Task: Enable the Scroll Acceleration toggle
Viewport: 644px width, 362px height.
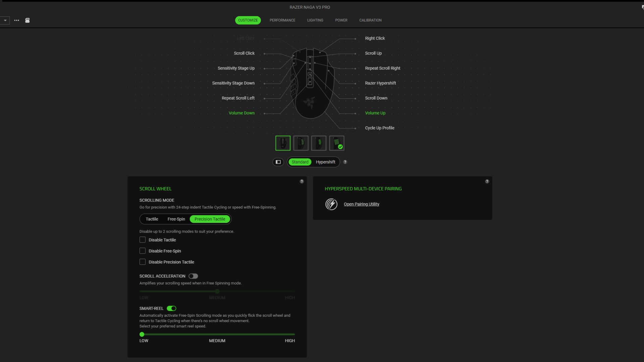Action: coord(193,276)
